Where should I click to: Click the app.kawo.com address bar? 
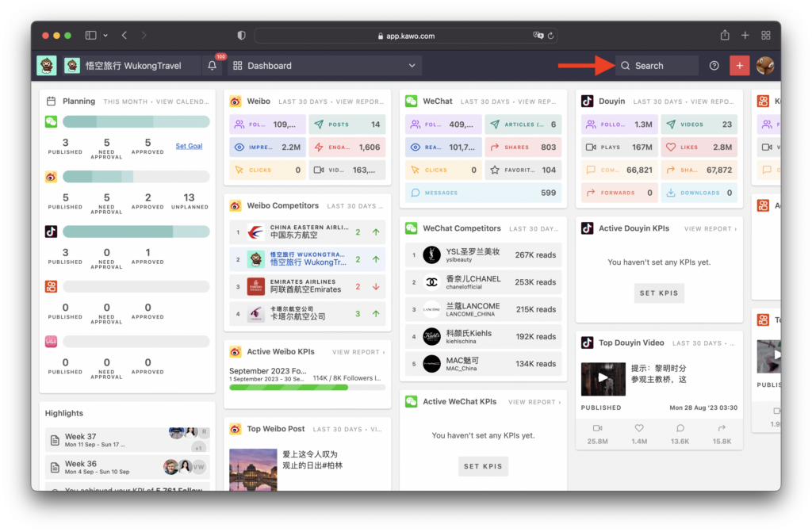pos(407,36)
